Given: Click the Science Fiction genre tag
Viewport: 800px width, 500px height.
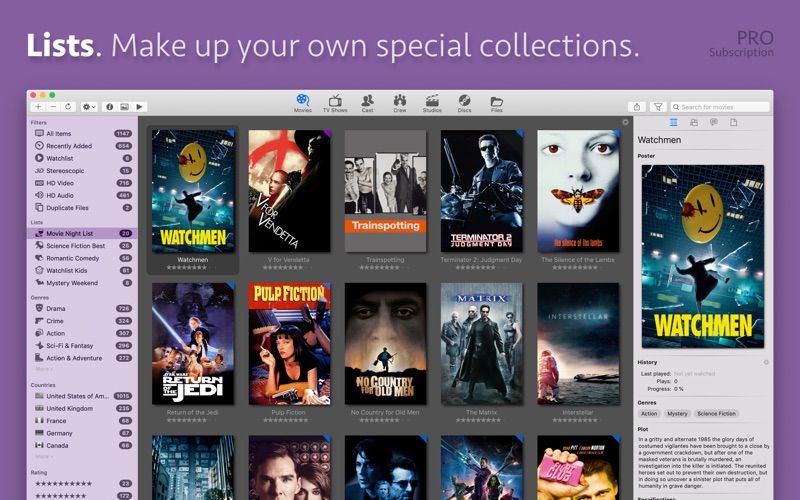Looking at the screenshot, I should pyautogui.click(x=716, y=414).
